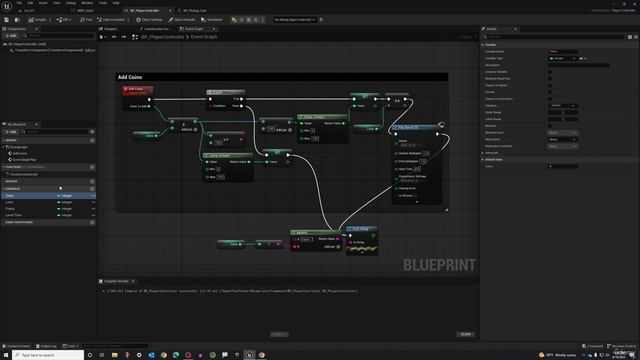Toggle Hide Unrelated nodes
This screenshot has width=640, height=360.
(111, 20)
